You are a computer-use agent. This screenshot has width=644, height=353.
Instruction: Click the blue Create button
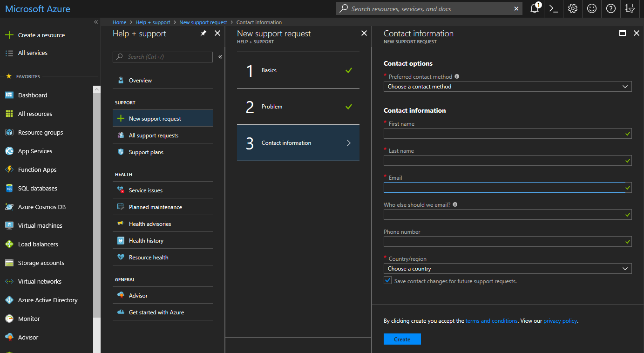[402, 339]
